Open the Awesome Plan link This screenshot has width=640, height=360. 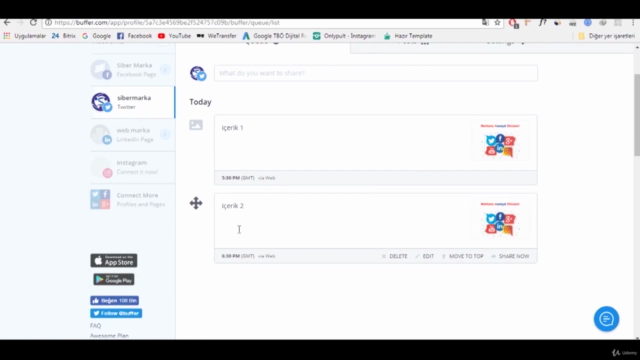tap(109, 336)
